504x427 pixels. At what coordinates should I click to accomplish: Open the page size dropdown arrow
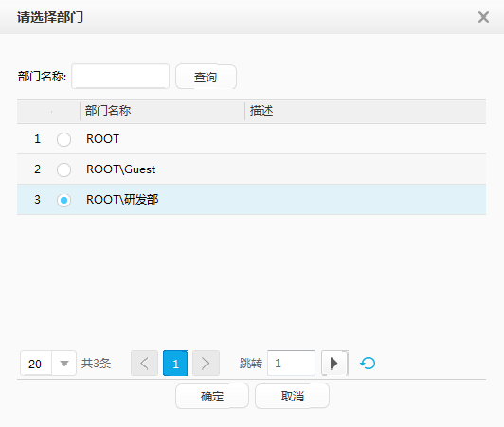pos(64,364)
